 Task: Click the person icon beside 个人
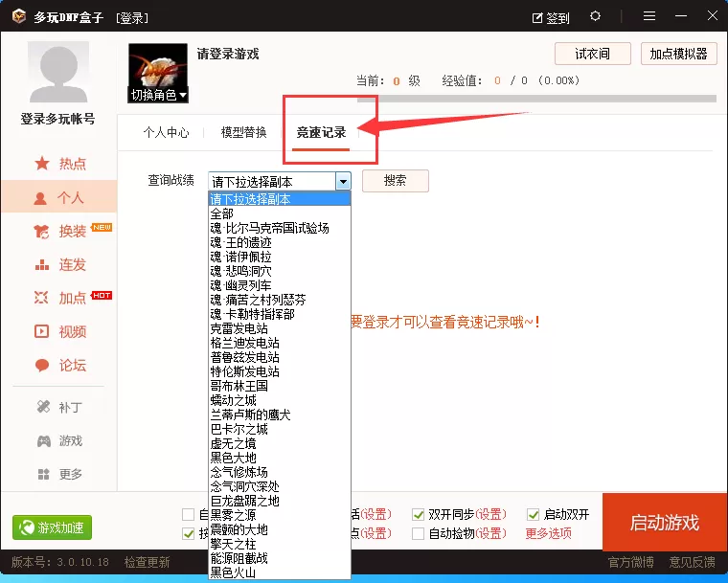coord(40,198)
